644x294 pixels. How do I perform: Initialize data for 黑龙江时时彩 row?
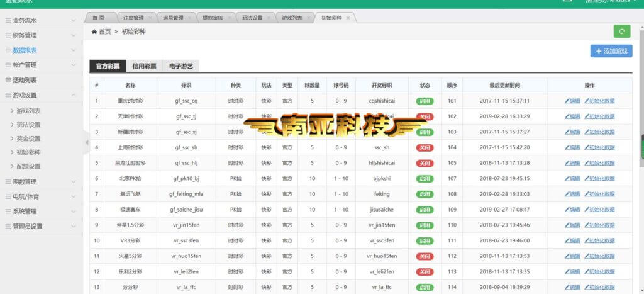tap(599, 163)
